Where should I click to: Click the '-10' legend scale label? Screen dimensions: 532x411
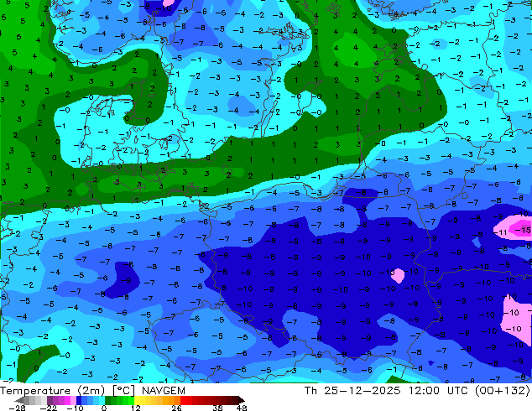pos(75,408)
